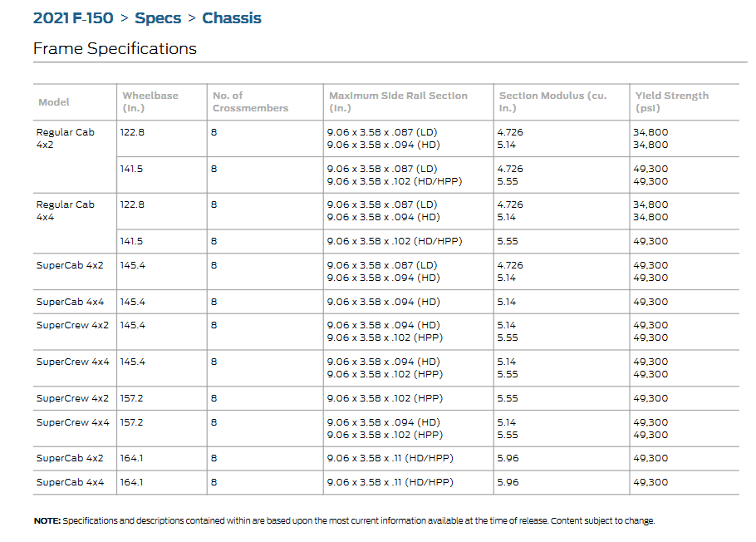Click the 2021 F-150 breadcrumb link
Screen dimensions: 756x542
tap(73, 18)
